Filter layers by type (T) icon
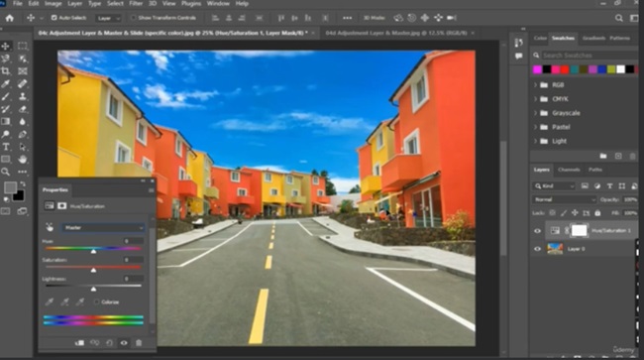644x360 pixels. [609, 186]
